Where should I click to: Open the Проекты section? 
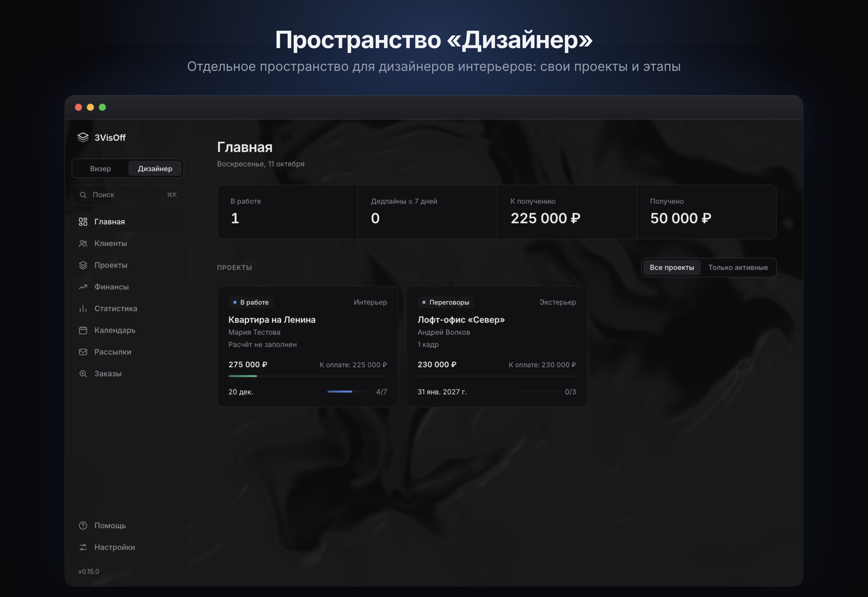point(128,265)
